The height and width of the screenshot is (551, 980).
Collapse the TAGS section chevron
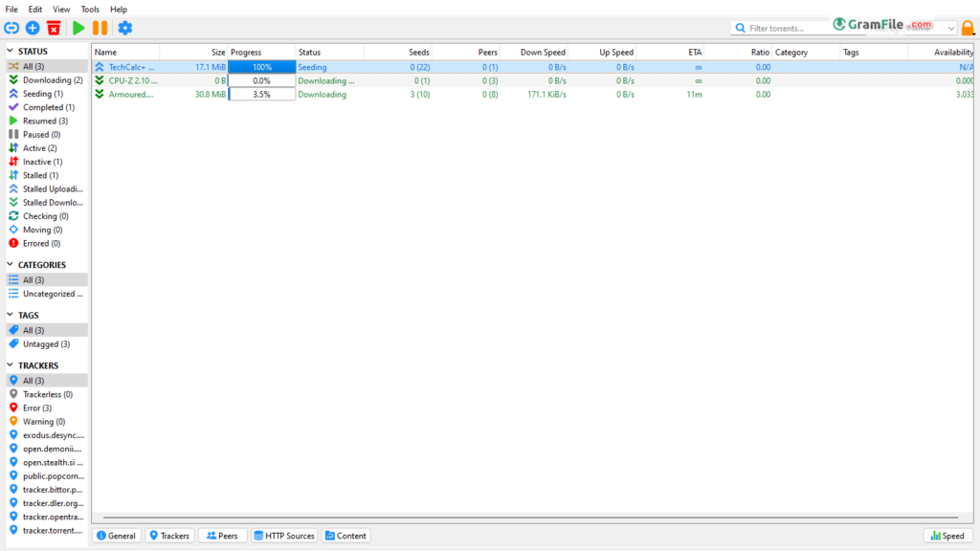click(10, 315)
